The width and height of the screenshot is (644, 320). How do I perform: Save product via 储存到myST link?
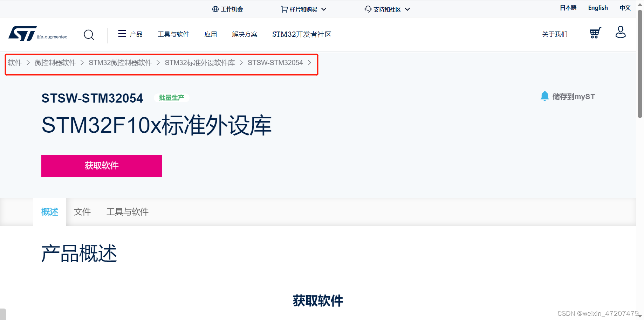(x=574, y=97)
